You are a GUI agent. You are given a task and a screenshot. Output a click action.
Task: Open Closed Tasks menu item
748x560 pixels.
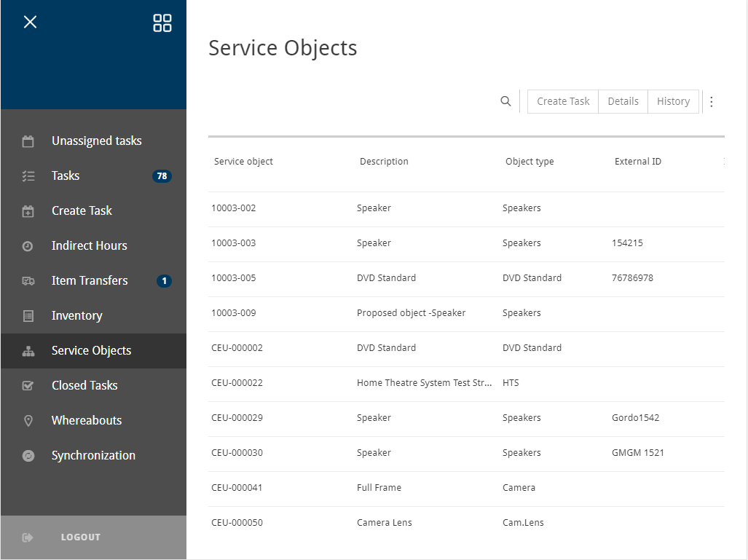tap(84, 385)
